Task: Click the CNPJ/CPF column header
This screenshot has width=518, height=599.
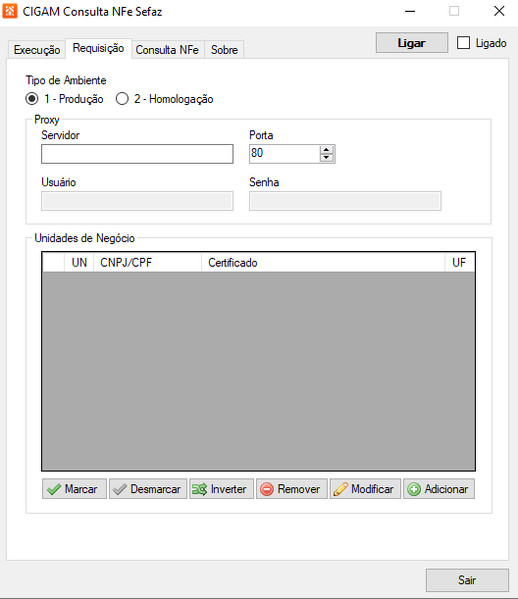Action: tap(147, 262)
